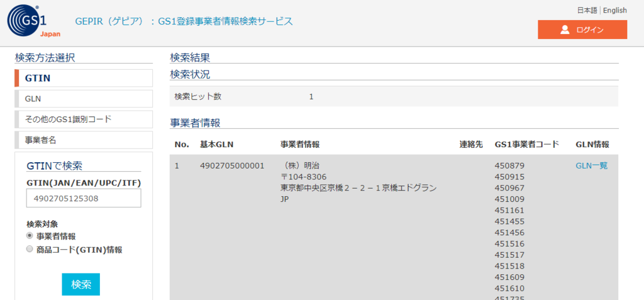The height and width of the screenshot is (300, 644).
Task: Click the No. column header
Action: point(182,144)
